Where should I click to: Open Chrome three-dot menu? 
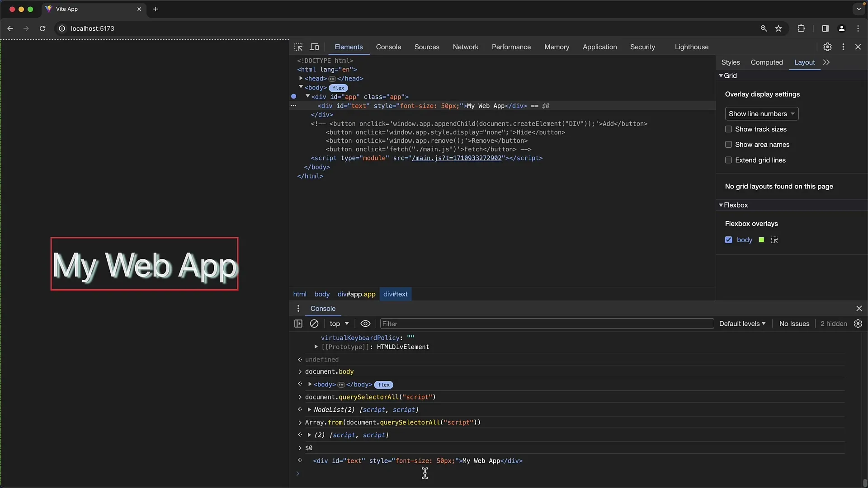[x=858, y=28]
